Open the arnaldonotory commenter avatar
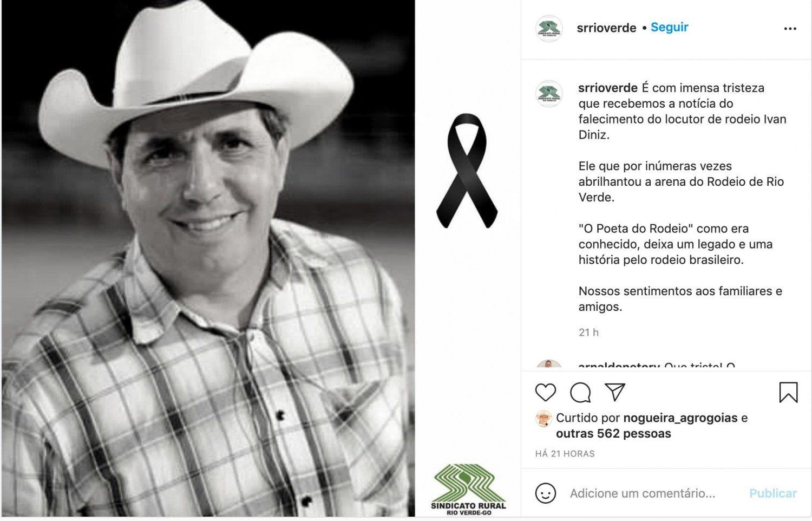The image size is (812, 521). (549, 365)
